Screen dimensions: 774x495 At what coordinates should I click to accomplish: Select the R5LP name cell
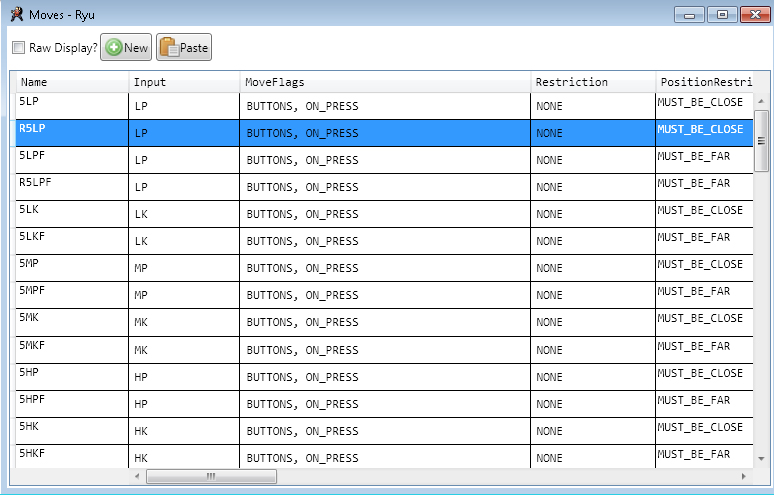[72, 133]
